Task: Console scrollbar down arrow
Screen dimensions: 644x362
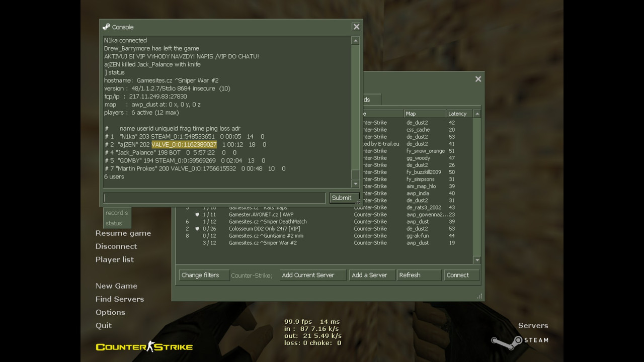Action: 355,184
